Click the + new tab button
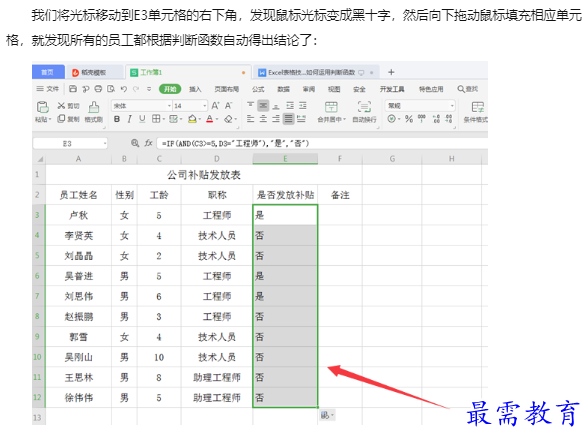The height and width of the screenshot is (445, 588). 391,72
